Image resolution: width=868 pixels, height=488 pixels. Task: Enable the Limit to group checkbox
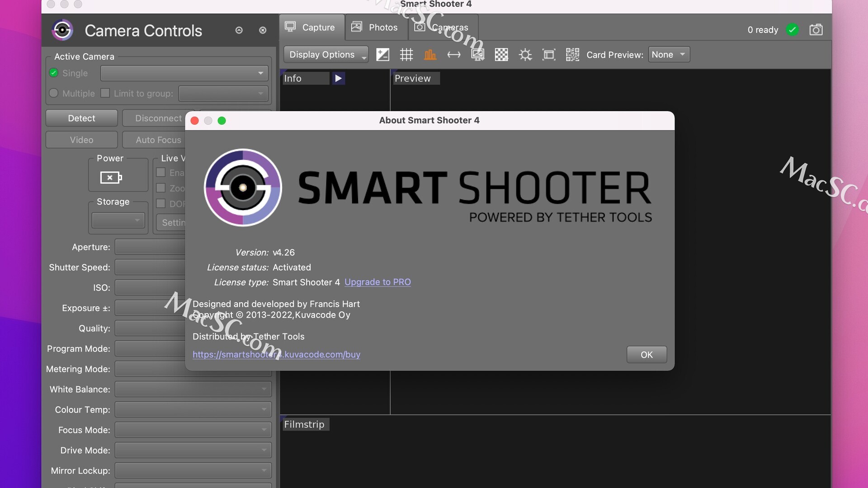point(106,93)
